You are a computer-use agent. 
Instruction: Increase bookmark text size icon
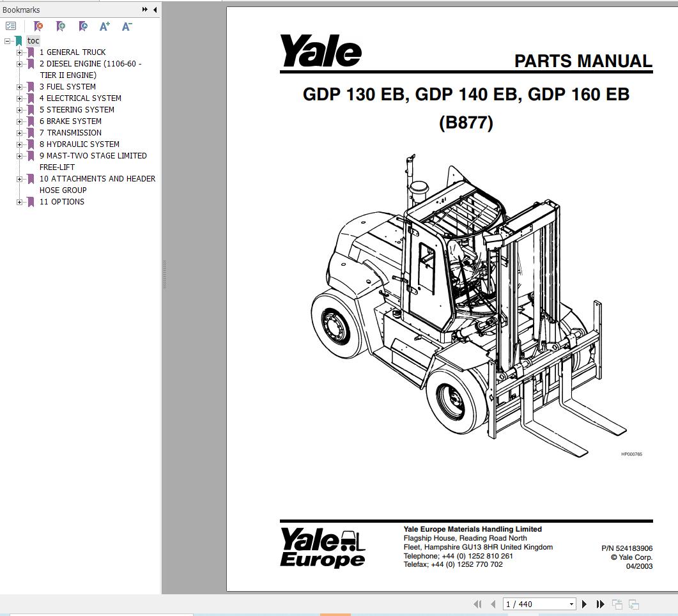(105, 26)
